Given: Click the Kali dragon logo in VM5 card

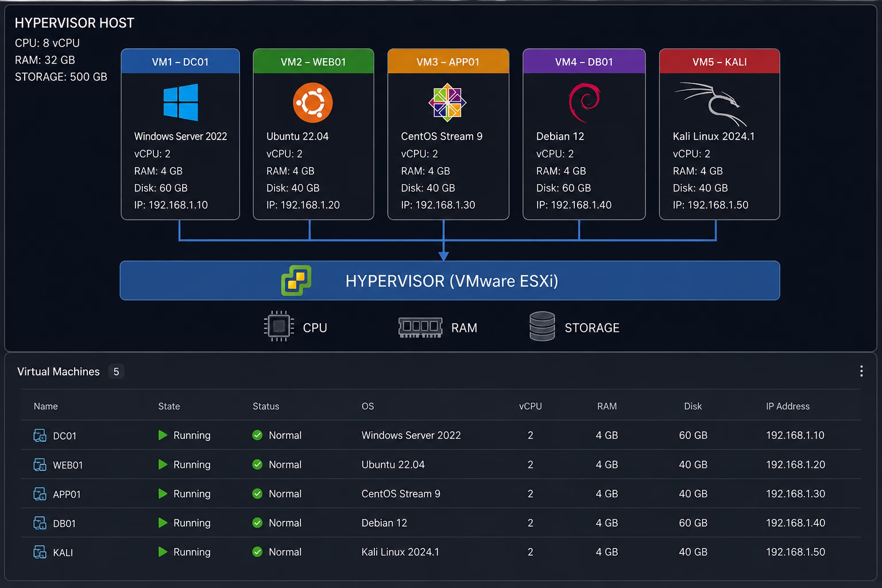Looking at the screenshot, I should click(x=711, y=104).
